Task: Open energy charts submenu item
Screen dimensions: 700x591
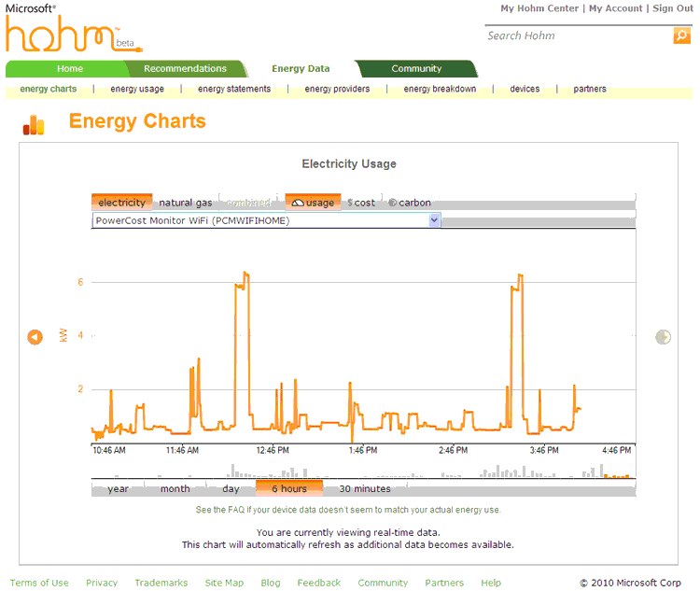Action: click(x=49, y=89)
